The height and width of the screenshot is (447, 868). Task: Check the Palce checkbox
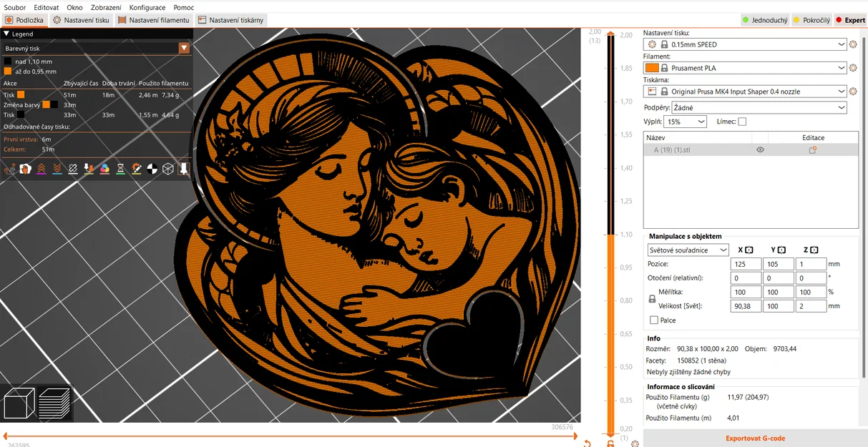(654, 320)
